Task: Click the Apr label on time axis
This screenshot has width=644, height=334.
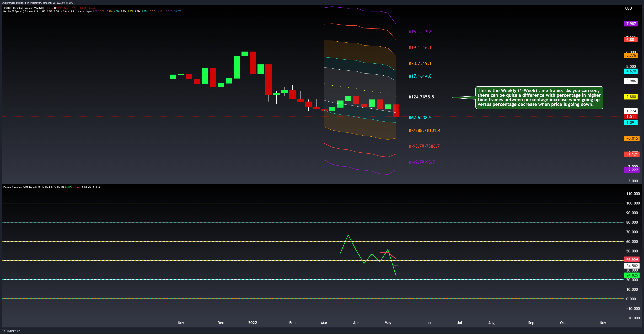Action: [x=356, y=322]
